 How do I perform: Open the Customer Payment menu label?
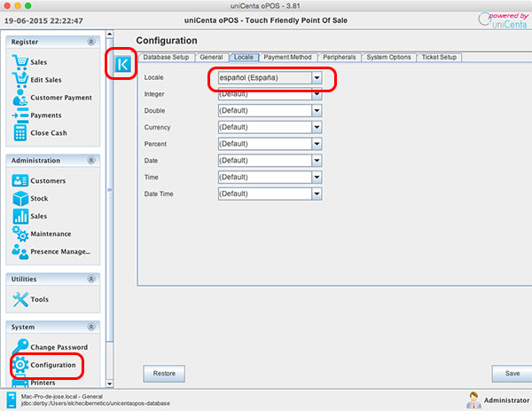click(x=61, y=98)
